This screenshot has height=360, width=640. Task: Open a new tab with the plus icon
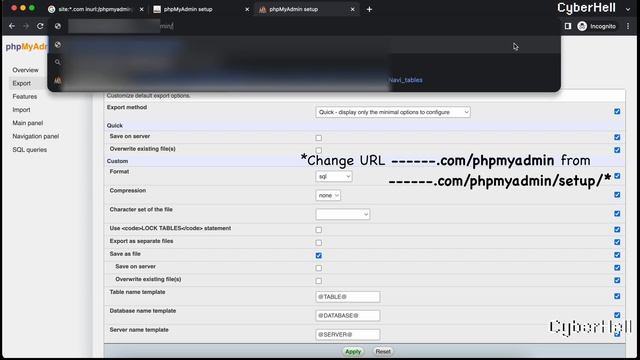[x=369, y=9]
